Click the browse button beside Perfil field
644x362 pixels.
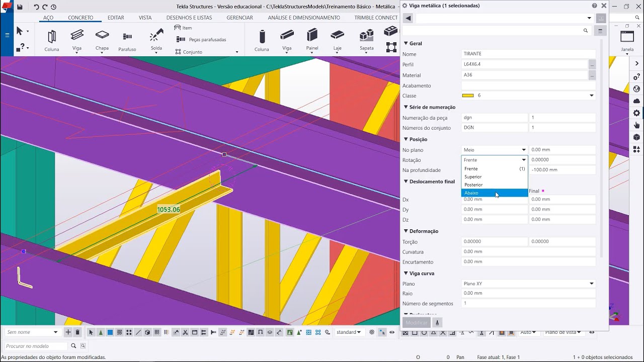pyautogui.click(x=592, y=64)
